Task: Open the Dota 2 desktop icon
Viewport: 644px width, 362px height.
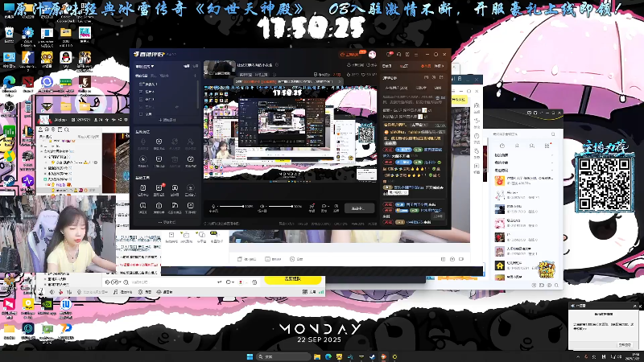Action: pos(28,84)
